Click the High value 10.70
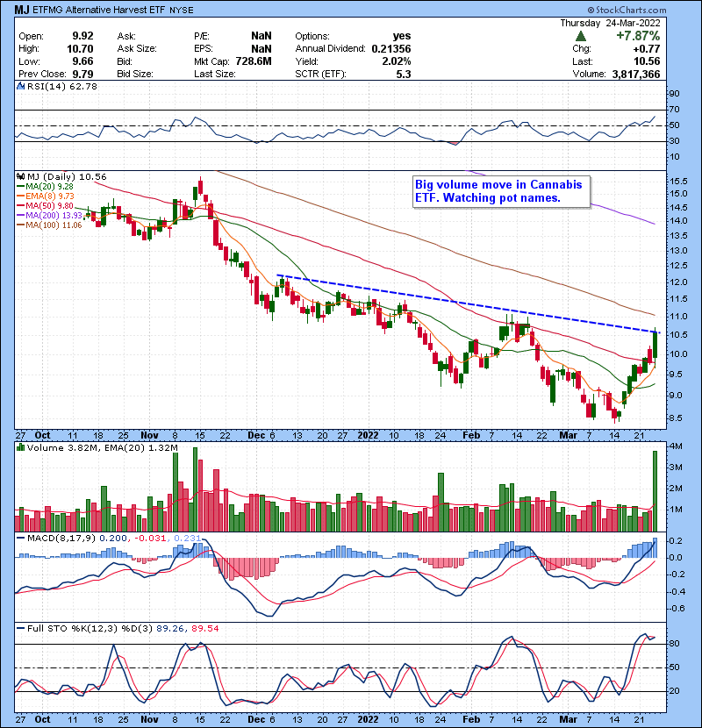Viewport: 702px width, 728px height. pos(80,49)
